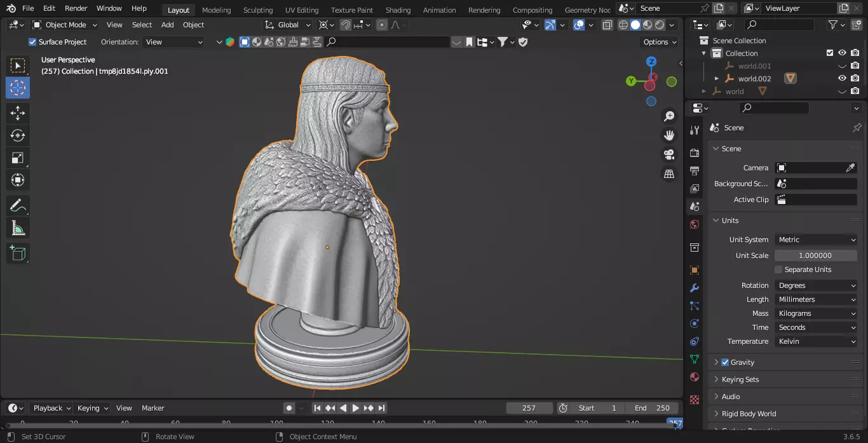Click the Unit Scale value field
Screen dimensions: 868x443
click(x=816, y=256)
